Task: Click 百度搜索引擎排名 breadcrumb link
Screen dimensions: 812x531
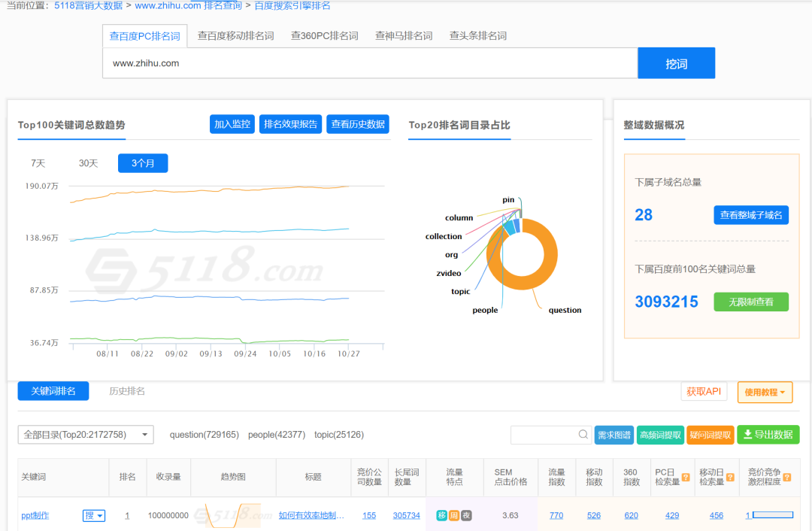Action: [292, 6]
